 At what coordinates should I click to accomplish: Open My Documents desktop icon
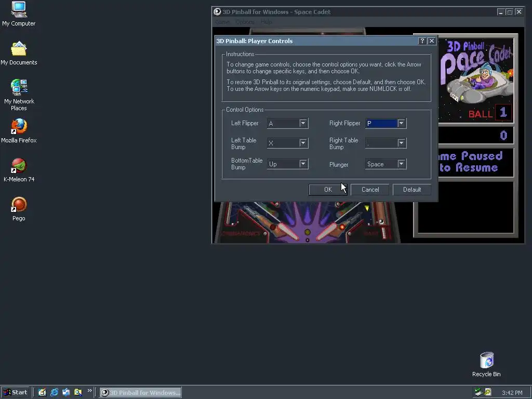click(x=19, y=54)
